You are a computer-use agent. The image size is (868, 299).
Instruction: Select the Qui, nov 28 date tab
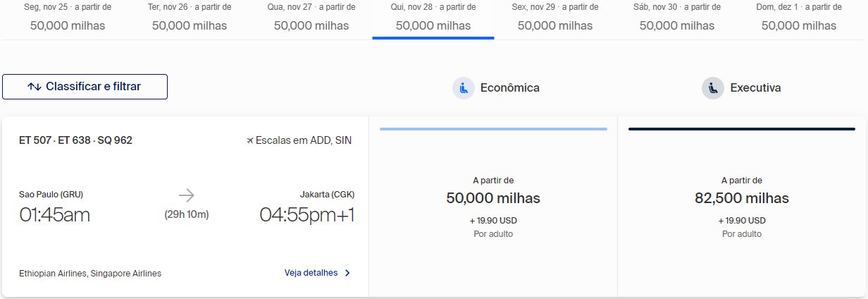pos(433,18)
